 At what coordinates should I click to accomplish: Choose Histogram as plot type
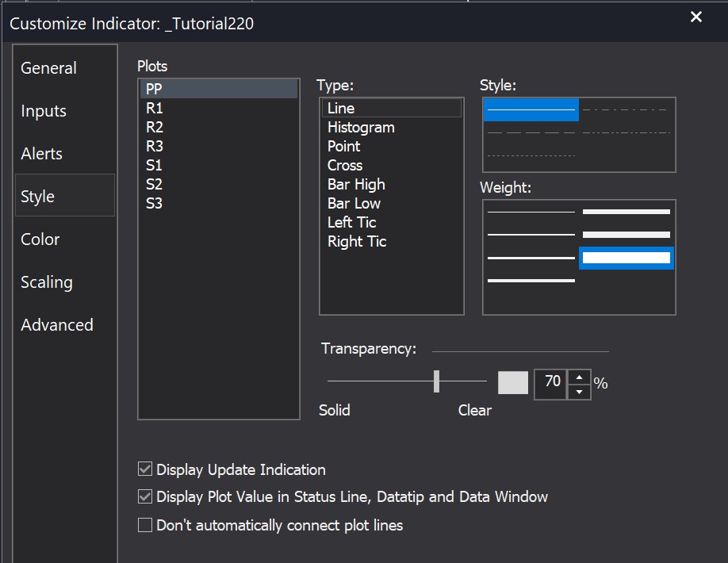click(x=361, y=128)
